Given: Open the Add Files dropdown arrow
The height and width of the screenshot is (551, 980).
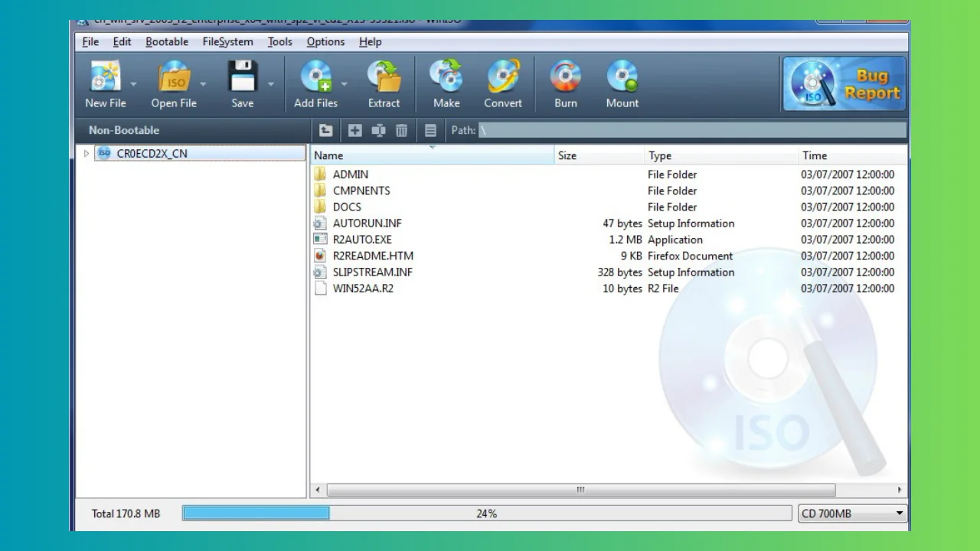Looking at the screenshot, I should point(344,83).
